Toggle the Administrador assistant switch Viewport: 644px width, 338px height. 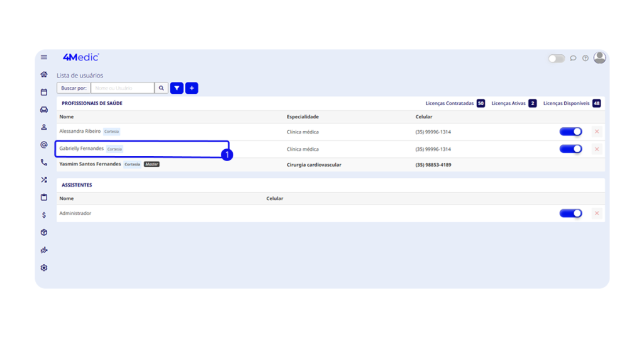point(570,213)
